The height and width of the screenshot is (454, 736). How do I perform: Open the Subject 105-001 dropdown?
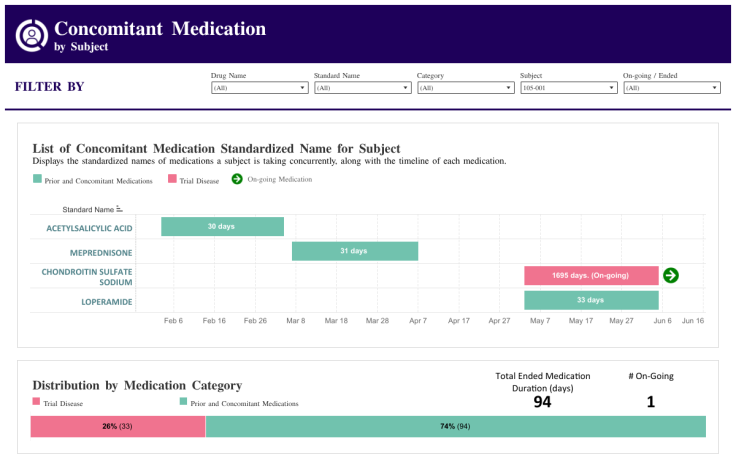tap(568, 88)
